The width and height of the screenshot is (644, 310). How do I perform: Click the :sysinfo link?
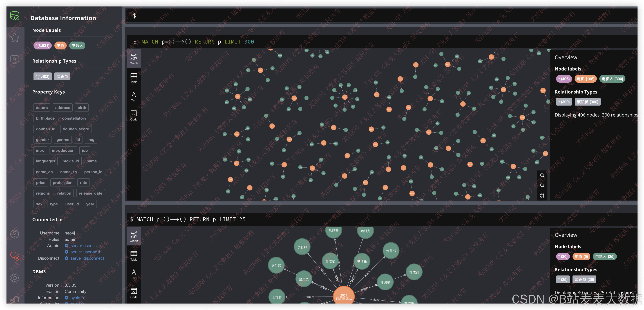click(77, 298)
